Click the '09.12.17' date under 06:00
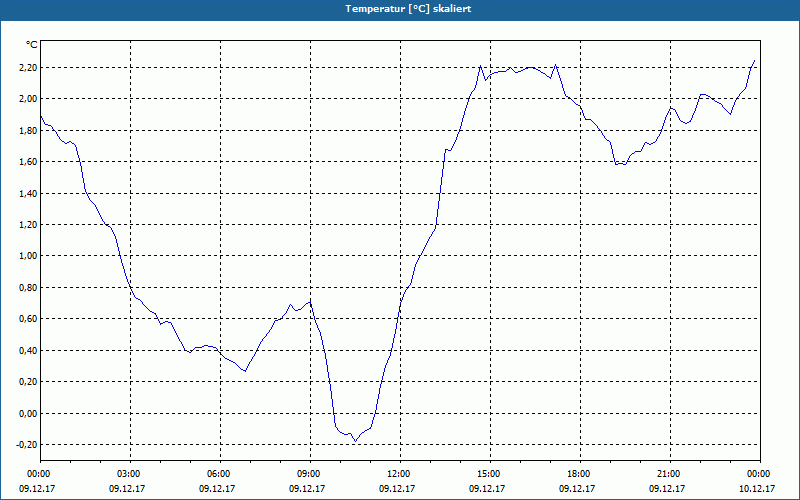 click(x=217, y=488)
